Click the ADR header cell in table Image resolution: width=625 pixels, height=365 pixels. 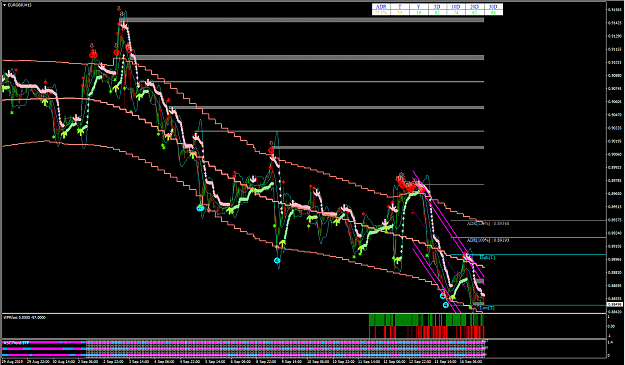[x=381, y=7]
